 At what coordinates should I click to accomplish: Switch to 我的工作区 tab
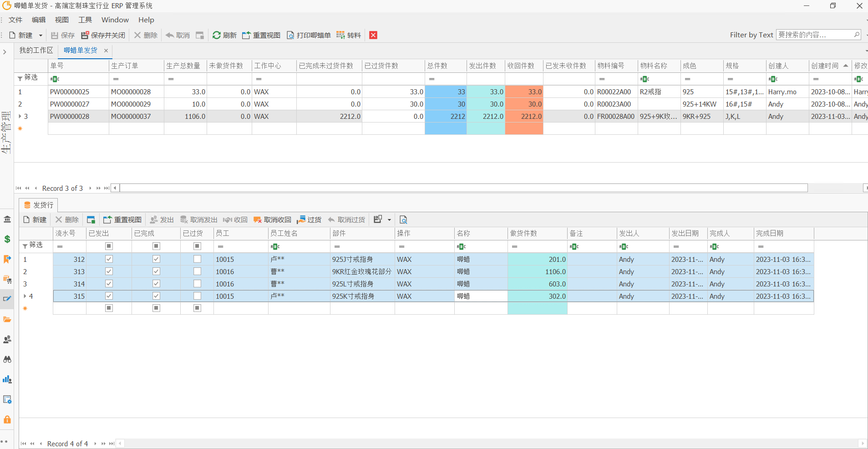[x=36, y=50]
